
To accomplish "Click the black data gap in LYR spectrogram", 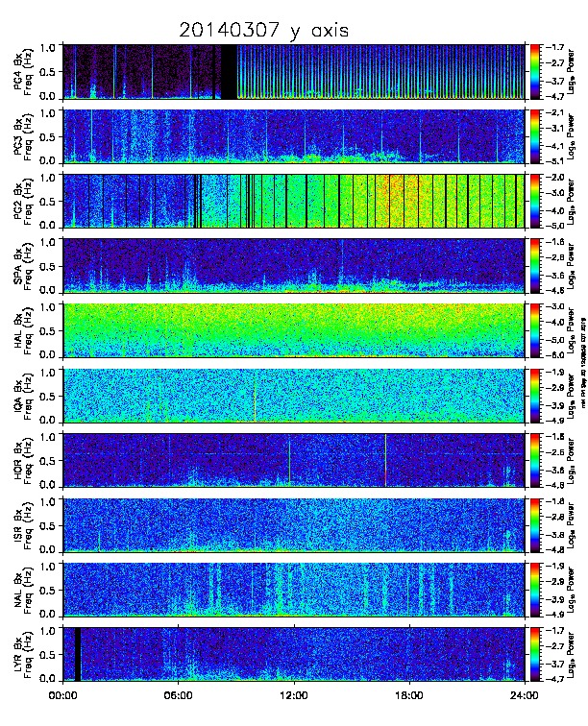I will coord(78,654).
